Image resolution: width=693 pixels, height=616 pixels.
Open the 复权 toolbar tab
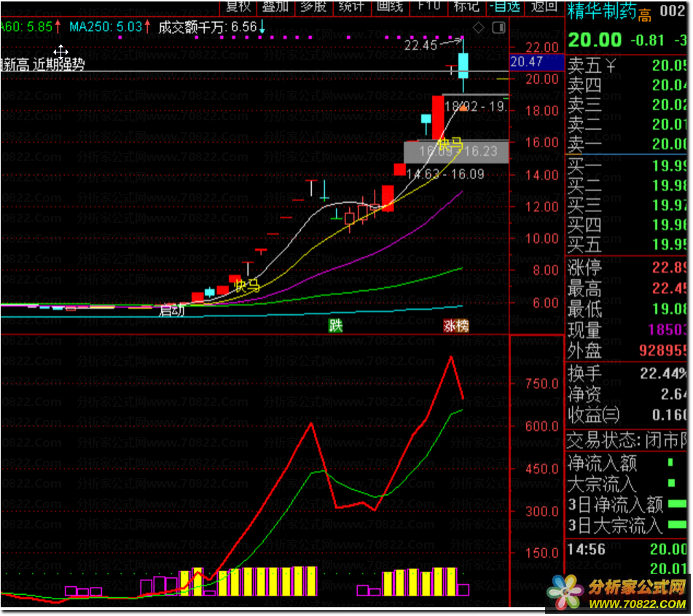click(x=238, y=7)
